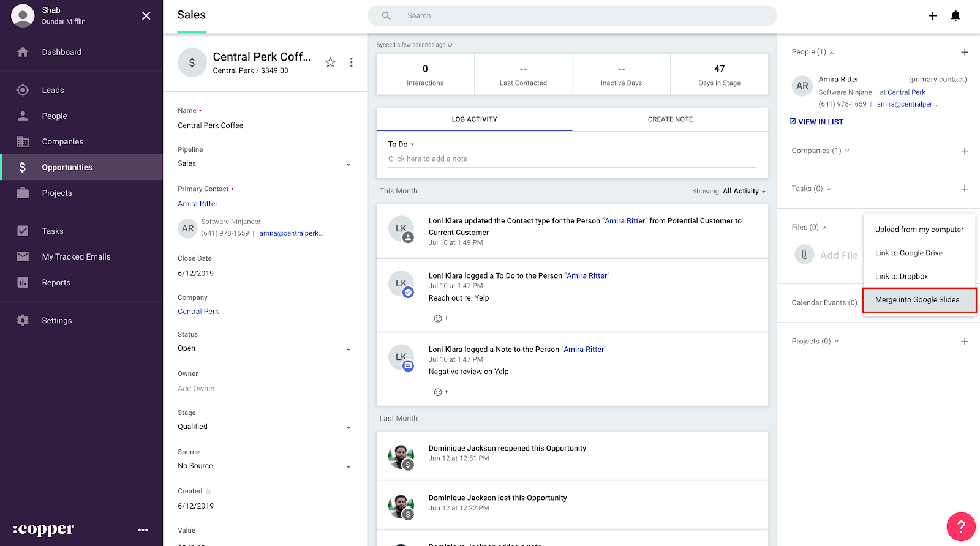Click the sync refresh icon
The height and width of the screenshot is (546, 980).
(450, 45)
